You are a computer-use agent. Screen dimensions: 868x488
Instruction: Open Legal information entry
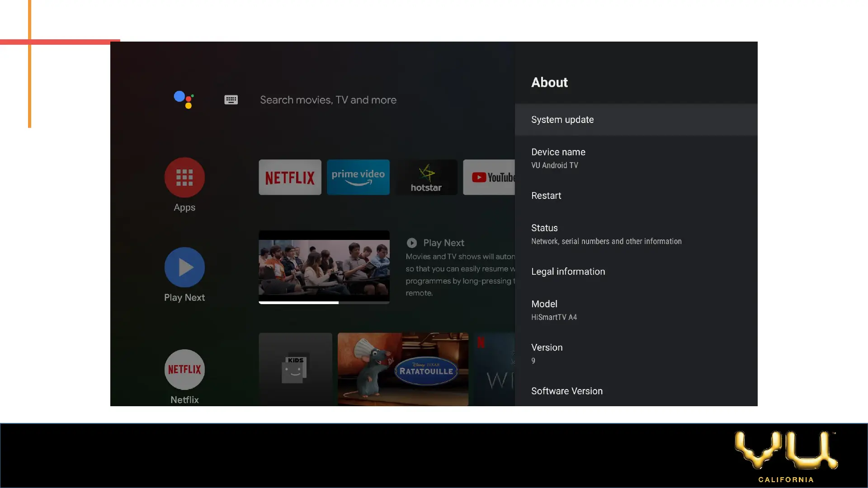(x=636, y=272)
